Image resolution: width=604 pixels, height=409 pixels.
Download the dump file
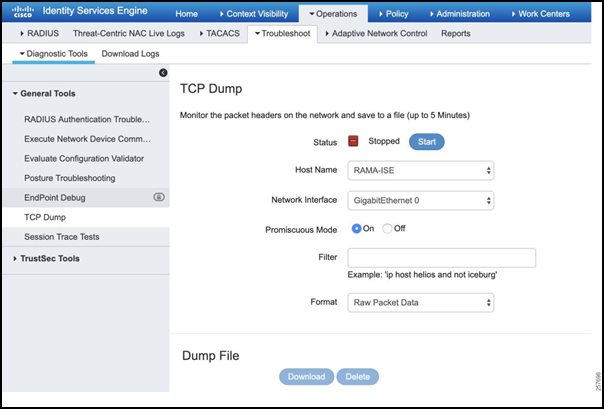[x=306, y=377]
